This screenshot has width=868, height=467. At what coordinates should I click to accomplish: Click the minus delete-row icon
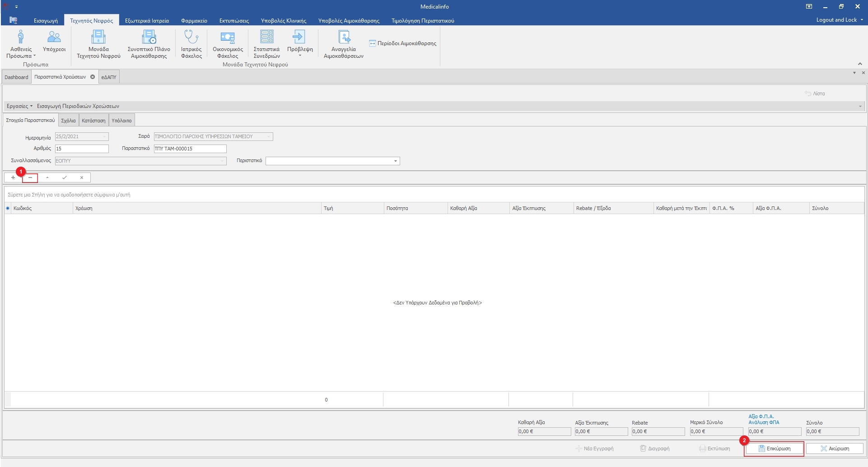click(30, 177)
